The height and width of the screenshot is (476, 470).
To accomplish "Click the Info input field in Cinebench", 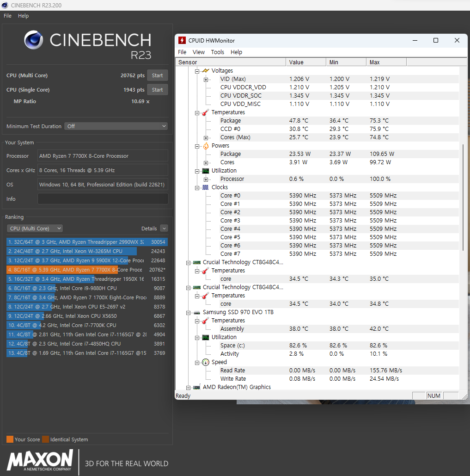I will pyautogui.click(x=103, y=199).
